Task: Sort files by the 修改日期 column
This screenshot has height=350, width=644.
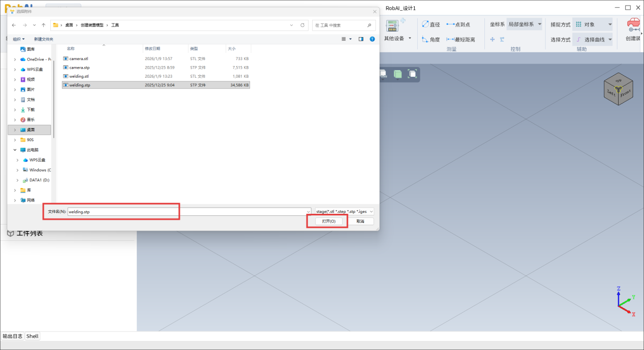Action: click(x=152, y=49)
